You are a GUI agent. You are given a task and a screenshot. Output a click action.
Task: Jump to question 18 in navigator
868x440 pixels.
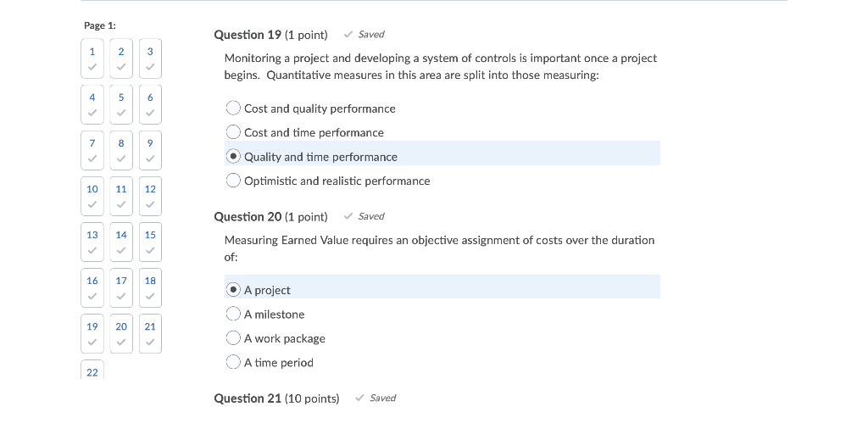pos(150,287)
